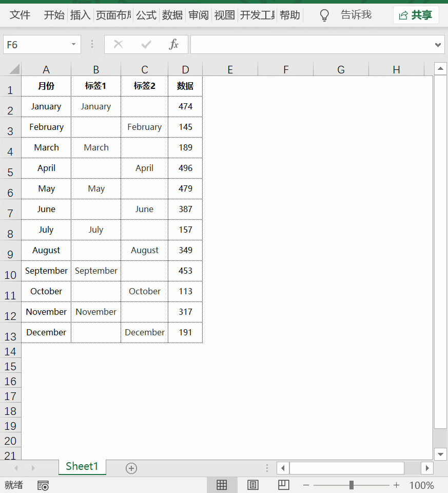
Task: Switch to Normal view icon
Action: pos(222,485)
